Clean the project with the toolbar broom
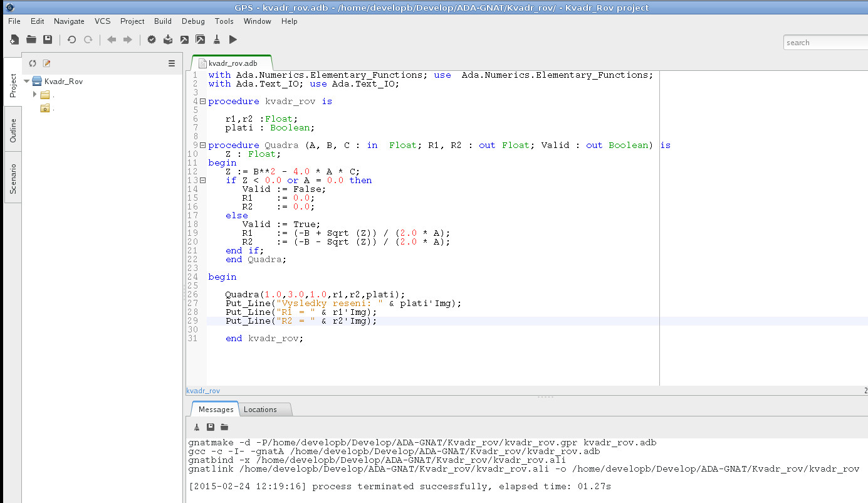The height and width of the screenshot is (503, 868). click(x=216, y=40)
